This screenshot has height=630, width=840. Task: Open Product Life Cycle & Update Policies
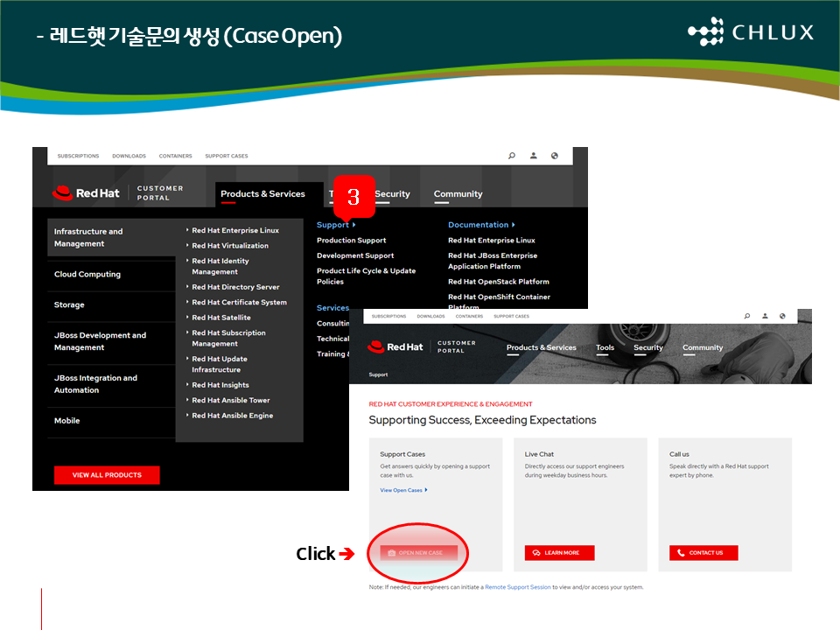pyautogui.click(x=367, y=276)
